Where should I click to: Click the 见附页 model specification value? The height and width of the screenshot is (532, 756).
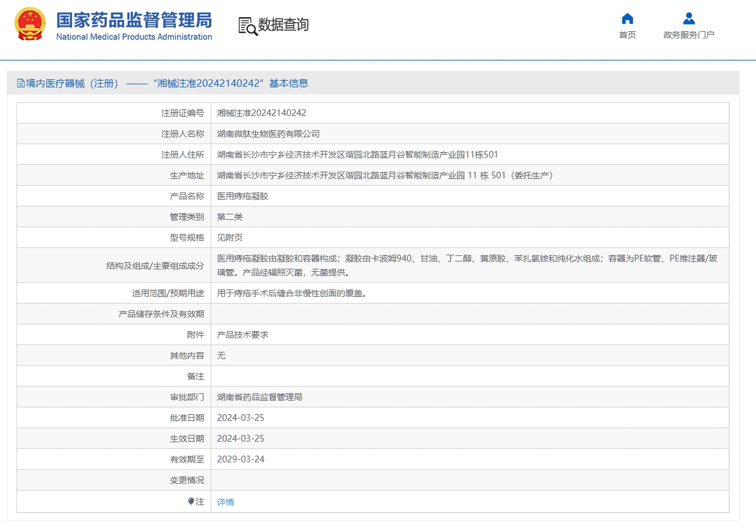[230, 238]
